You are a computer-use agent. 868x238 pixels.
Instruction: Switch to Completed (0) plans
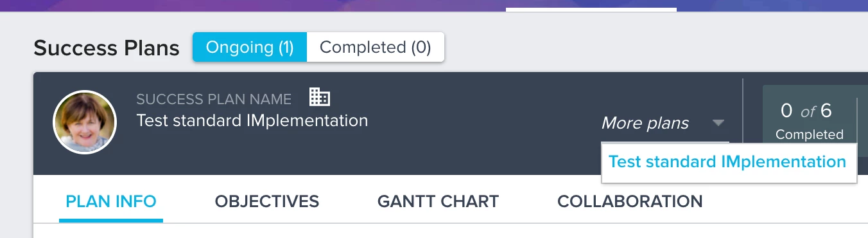(x=376, y=47)
